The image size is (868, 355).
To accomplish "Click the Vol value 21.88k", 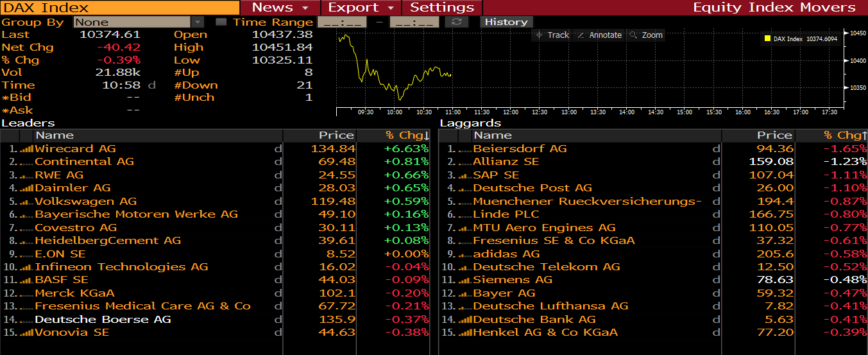I will [118, 73].
